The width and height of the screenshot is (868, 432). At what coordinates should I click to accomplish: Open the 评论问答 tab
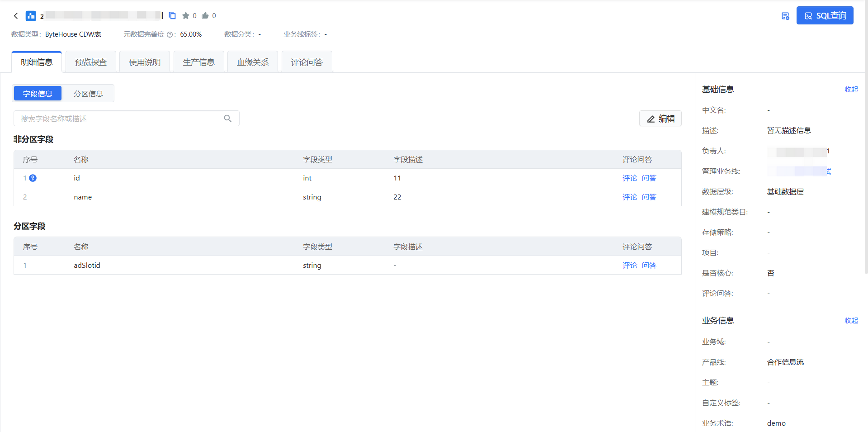click(307, 62)
